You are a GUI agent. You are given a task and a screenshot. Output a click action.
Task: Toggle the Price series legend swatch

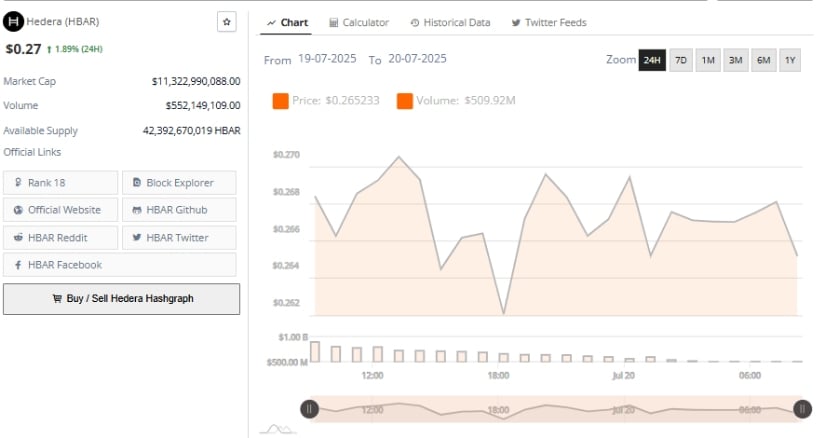click(x=280, y=101)
